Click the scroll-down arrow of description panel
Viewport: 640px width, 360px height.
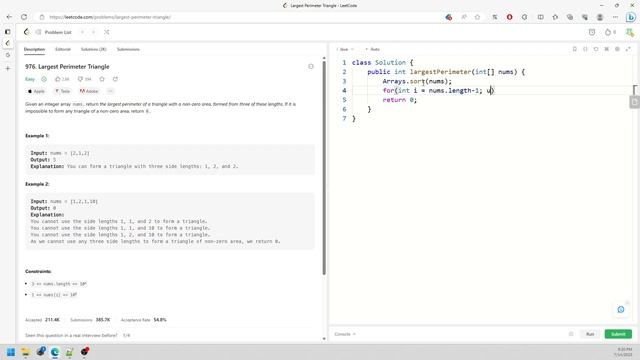324,338
